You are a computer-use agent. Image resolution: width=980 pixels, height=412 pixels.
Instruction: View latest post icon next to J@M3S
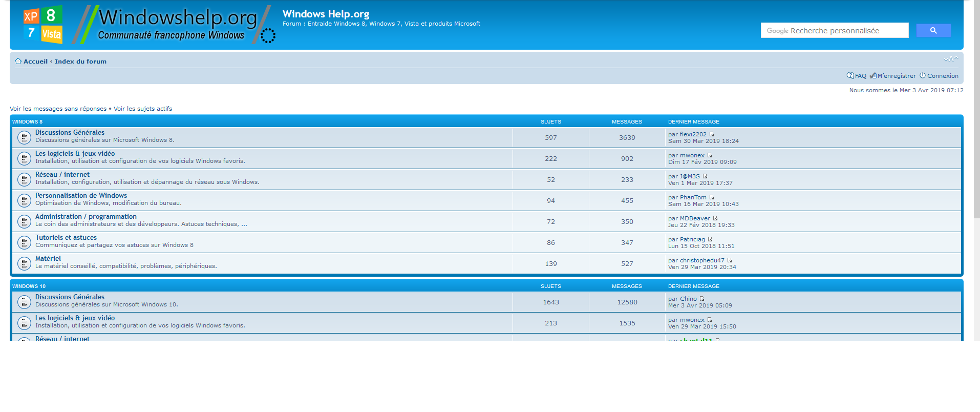coord(705,176)
